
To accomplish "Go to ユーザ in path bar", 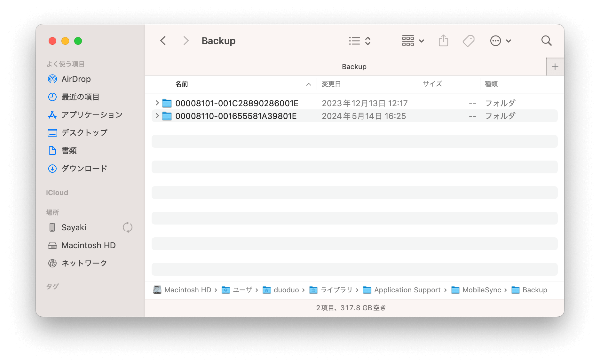I will point(237,290).
